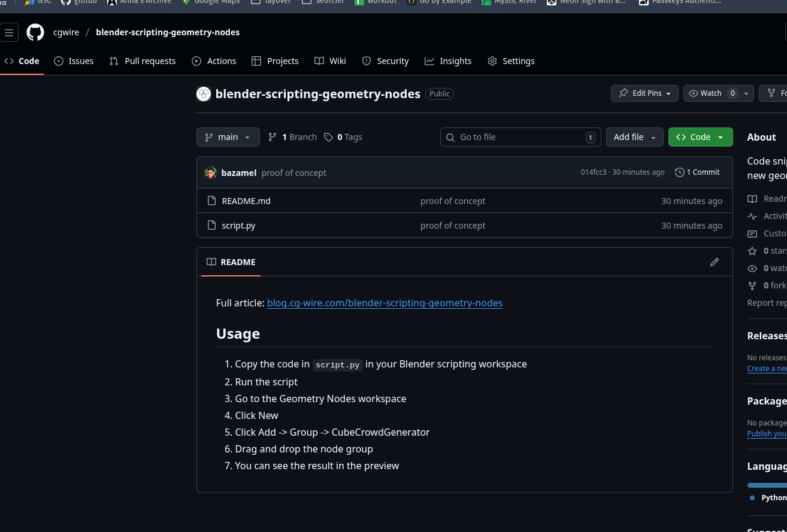
Task: Expand the main branch selector dropdown
Action: tap(228, 137)
